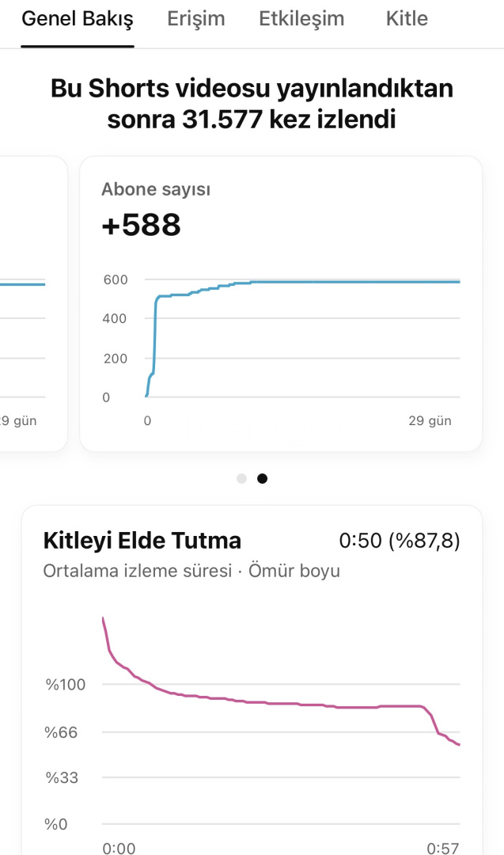
Task: Tap the first carousel page dot
Action: coord(241,478)
